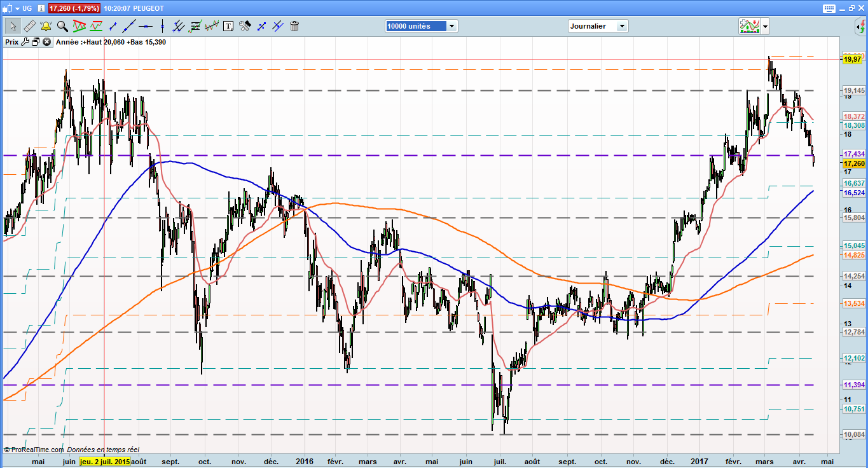The height and width of the screenshot is (468, 868).
Task: Pick the red-green triangle pattern tool
Action: 79,26
